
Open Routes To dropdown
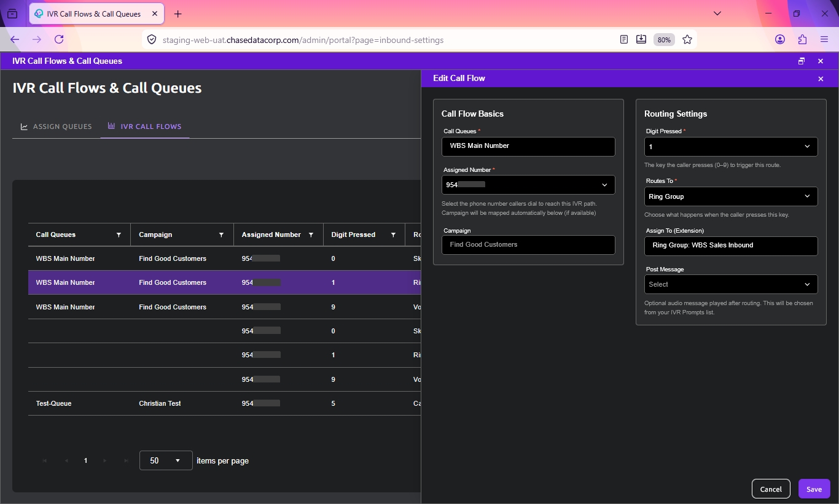click(x=731, y=196)
